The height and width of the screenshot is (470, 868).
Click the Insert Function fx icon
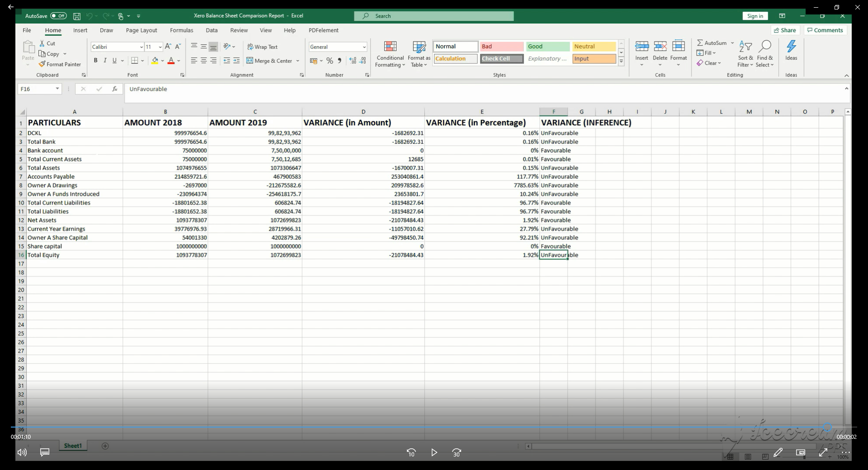pyautogui.click(x=115, y=89)
